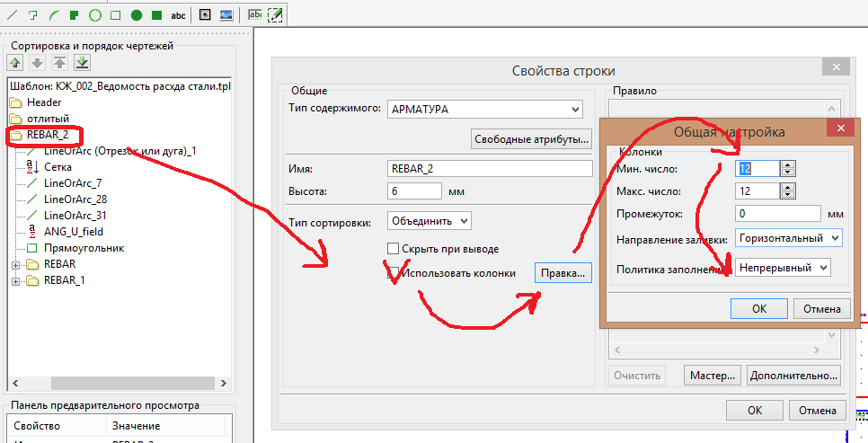
Task: Toggle 'Использовать колонки' checkbox
Action: [x=393, y=273]
